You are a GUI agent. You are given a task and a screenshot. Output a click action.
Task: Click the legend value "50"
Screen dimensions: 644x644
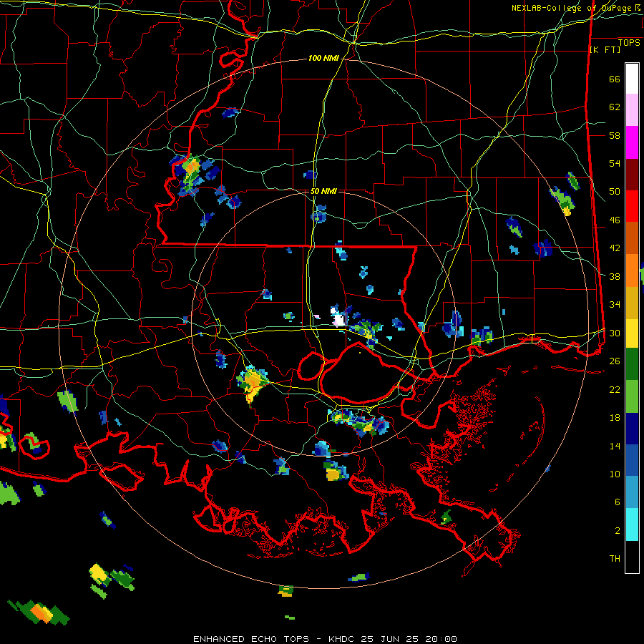click(615, 191)
